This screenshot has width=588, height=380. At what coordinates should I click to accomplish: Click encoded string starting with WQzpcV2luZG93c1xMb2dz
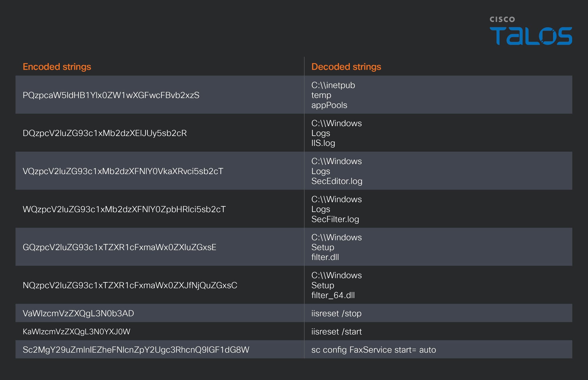[124, 209]
